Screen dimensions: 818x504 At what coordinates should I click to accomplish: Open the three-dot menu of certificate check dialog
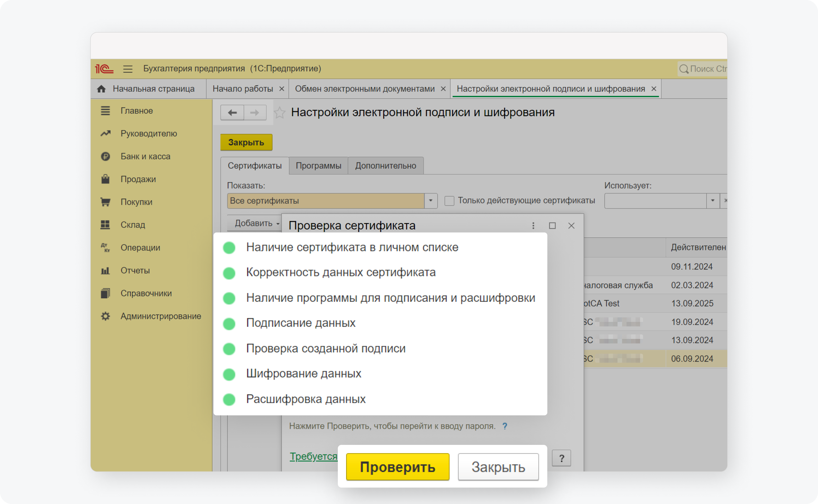[533, 226]
